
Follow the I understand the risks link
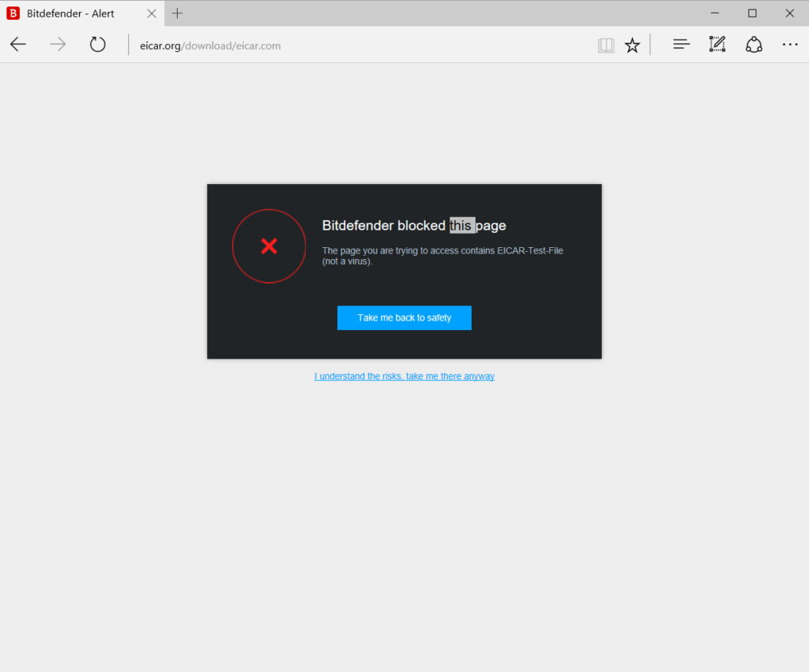pos(404,376)
